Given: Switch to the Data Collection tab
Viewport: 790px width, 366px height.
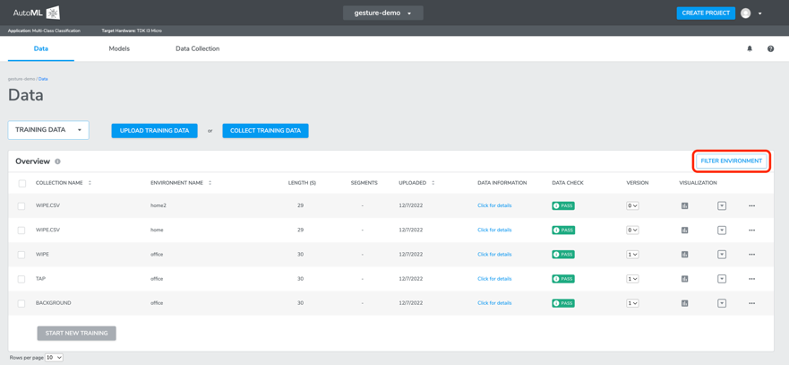Looking at the screenshot, I should (198, 49).
